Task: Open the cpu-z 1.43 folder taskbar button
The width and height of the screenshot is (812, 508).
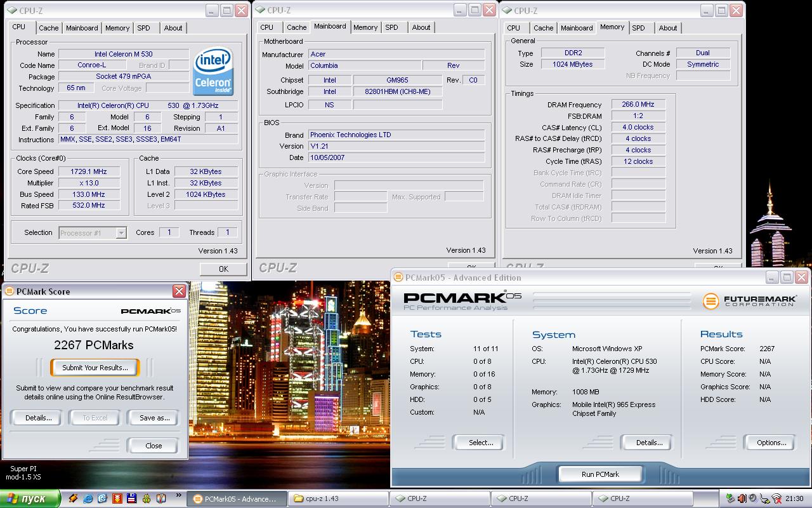Action: tap(338, 498)
